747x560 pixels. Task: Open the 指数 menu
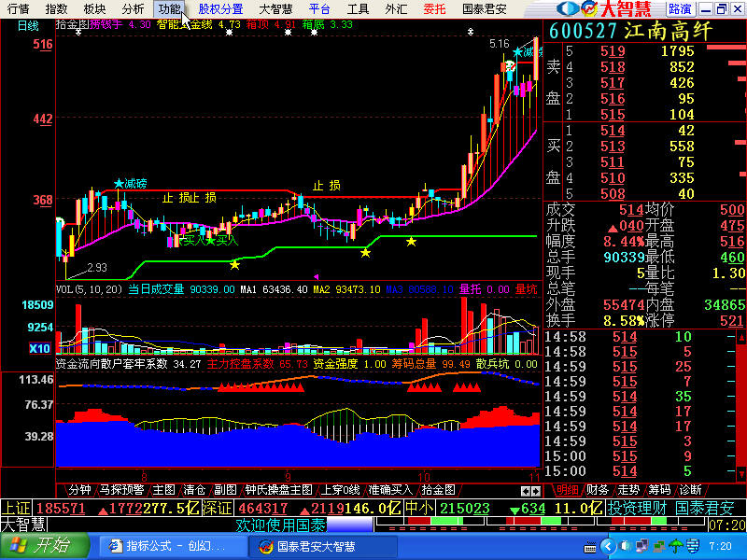click(x=56, y=8)
